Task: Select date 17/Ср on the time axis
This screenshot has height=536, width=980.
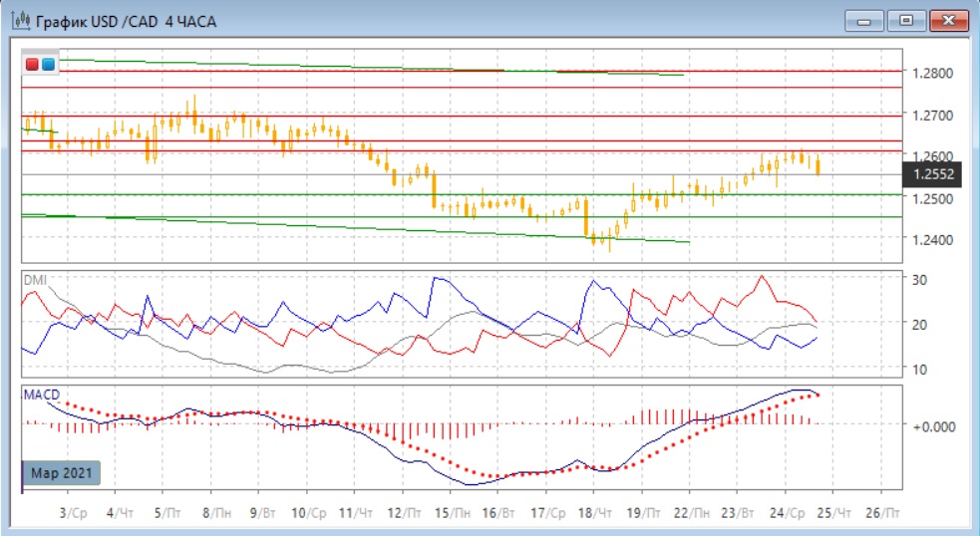Action: [x=548, y=513]
